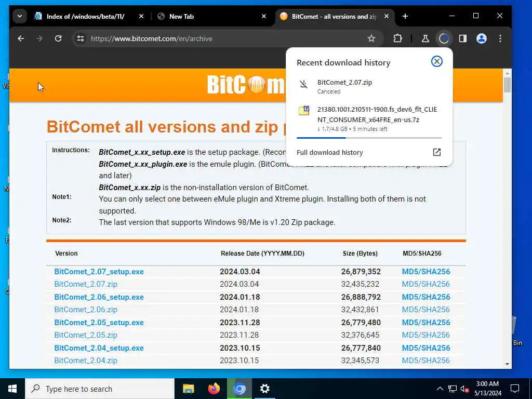Image resolution: width=532 pixels, height=399 pixels.
Task: Open MD5/SHA256 for BitComet_2.07_setup.exe
Action: pos(426,272)
